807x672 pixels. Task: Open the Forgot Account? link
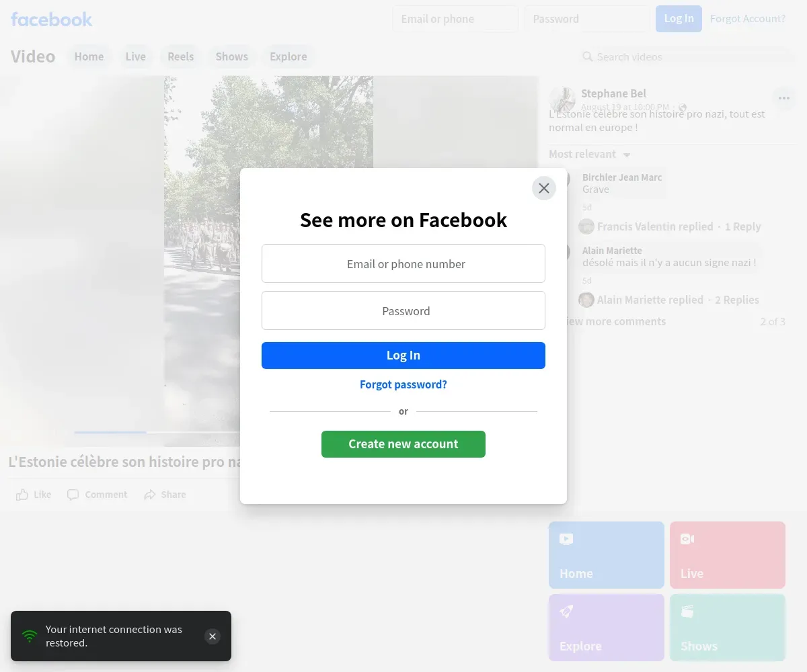(748, 19)
